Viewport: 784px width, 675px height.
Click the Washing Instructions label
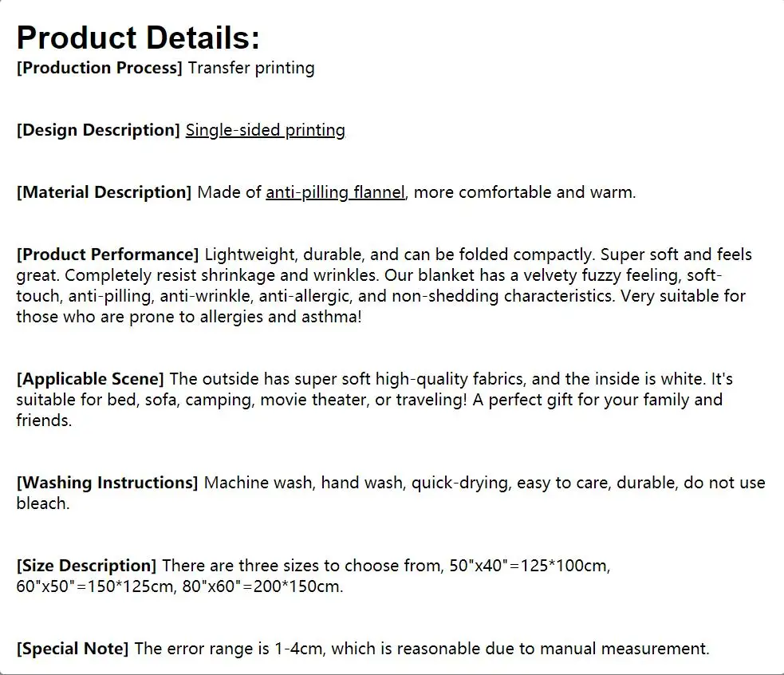click(107, 483)
